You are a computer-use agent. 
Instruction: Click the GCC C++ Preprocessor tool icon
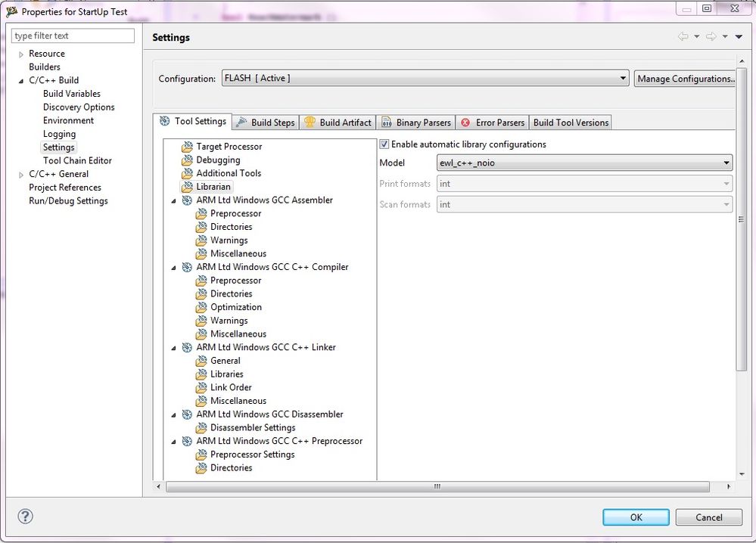pyautogui.click(x=187, y=441)
